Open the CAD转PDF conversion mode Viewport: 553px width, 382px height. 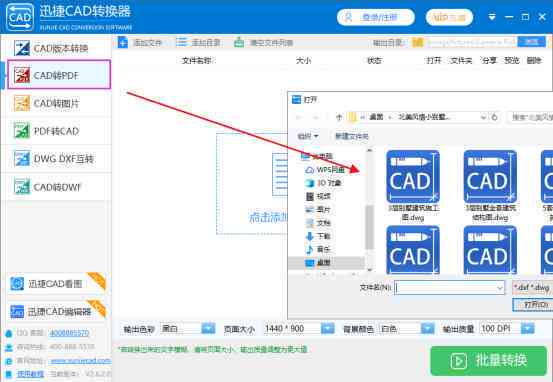click(x=59, y=74)
